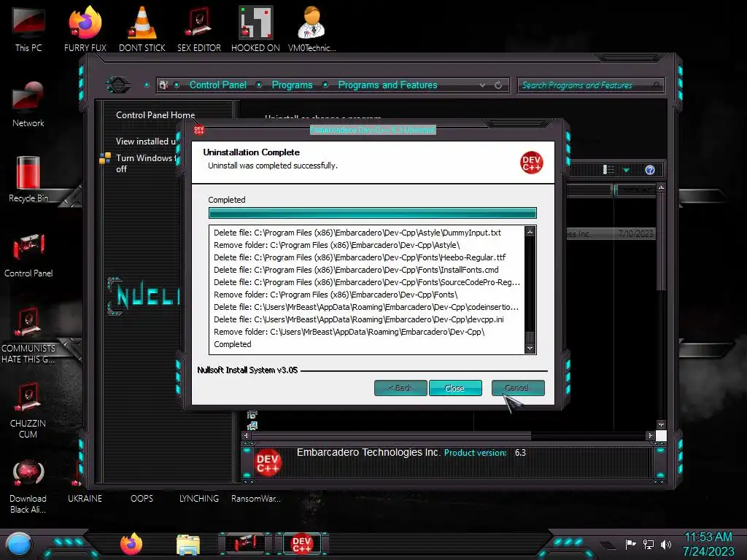Click the down arrow of the uninstall log scrollbar
The width and height of the screenshot is (747, 560).
pyautogui.click(x=530, y=348)
